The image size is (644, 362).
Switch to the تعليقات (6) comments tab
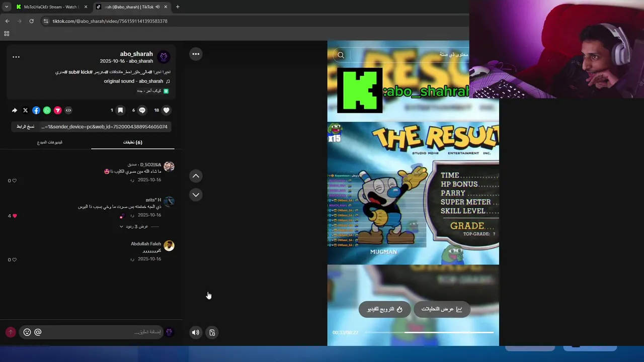[133, 142]
